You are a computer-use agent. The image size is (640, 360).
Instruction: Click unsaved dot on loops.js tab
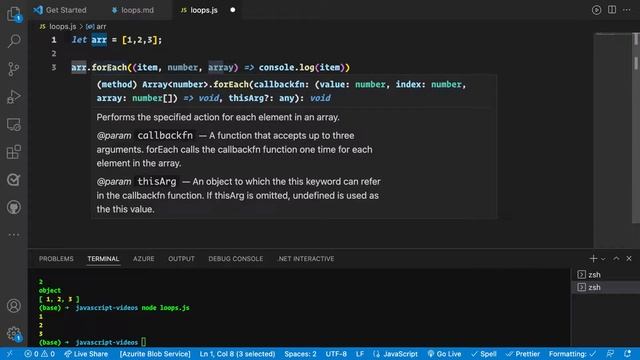(233, 10)
